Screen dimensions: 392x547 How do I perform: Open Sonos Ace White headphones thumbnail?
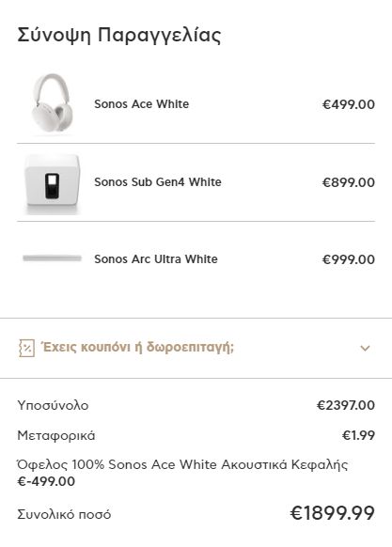(x=53, y=103)
